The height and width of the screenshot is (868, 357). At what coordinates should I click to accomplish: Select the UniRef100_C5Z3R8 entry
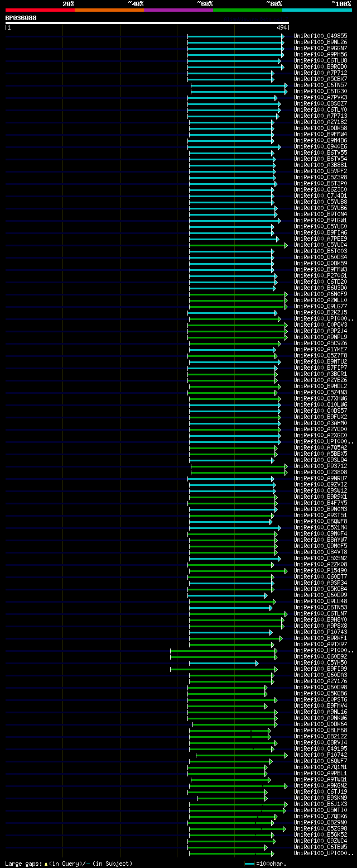pos(321,177)
